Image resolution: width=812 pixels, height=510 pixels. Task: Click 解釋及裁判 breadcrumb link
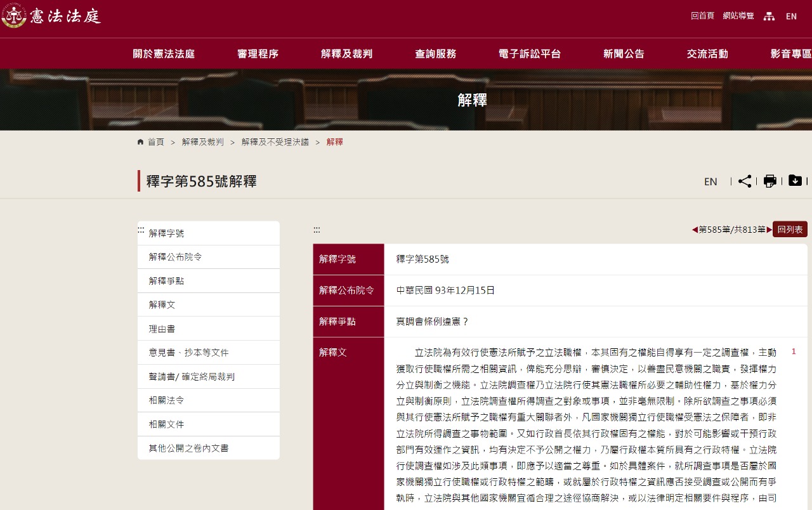[203, 142]
